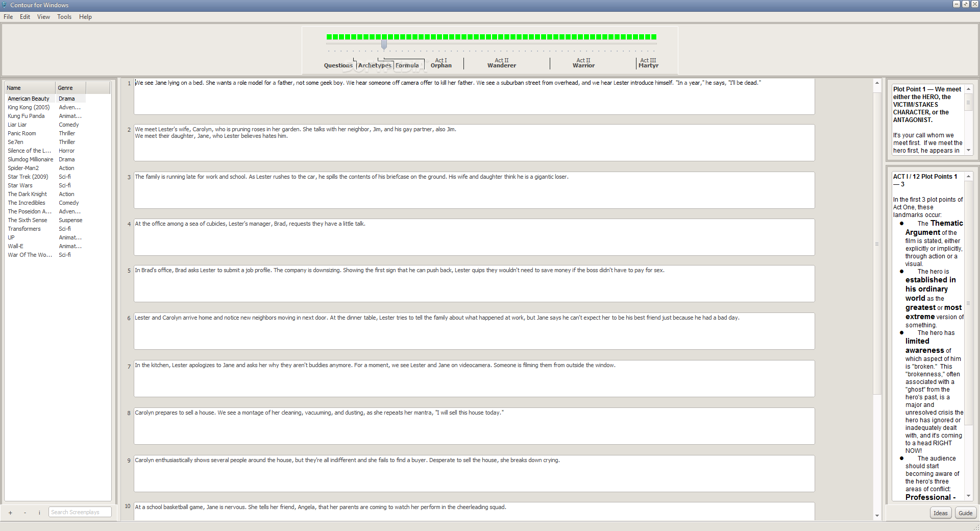This screenshot has width=980, height=531.
Task: Jump to Act II Warrior
Action: tap(583, 63)
